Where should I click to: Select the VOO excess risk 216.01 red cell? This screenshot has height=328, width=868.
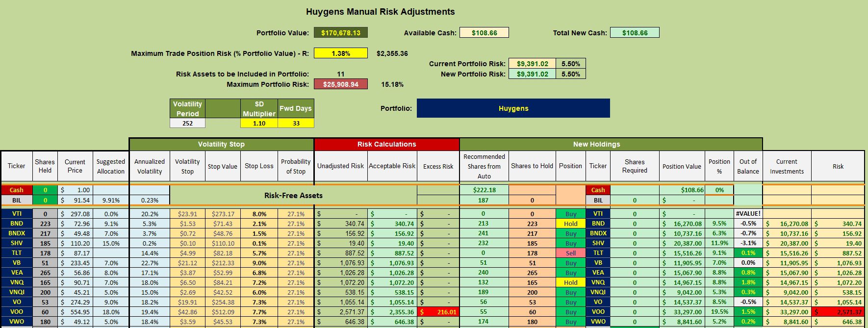(438, 312)
